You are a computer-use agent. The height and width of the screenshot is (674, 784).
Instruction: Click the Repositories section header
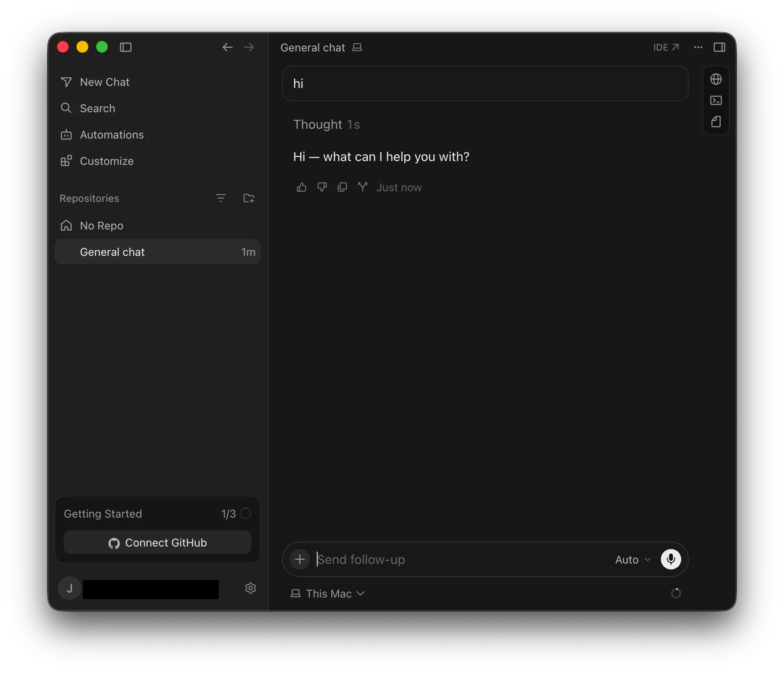click(89, 198)
